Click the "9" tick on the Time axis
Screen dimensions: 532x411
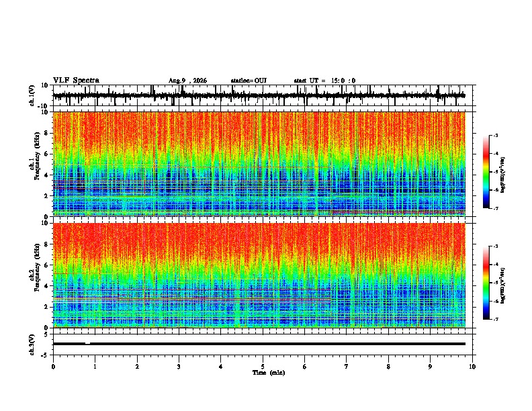click(430, 367)
